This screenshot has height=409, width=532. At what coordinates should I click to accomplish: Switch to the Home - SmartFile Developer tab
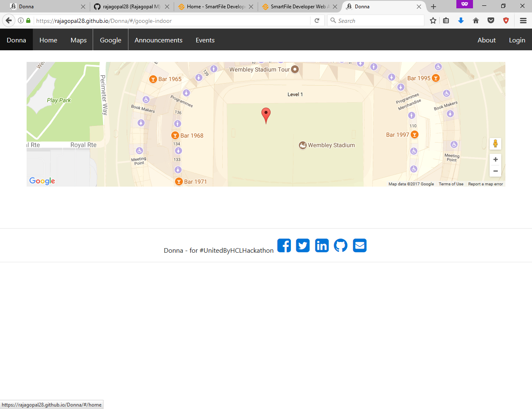(x=216, y=7)
